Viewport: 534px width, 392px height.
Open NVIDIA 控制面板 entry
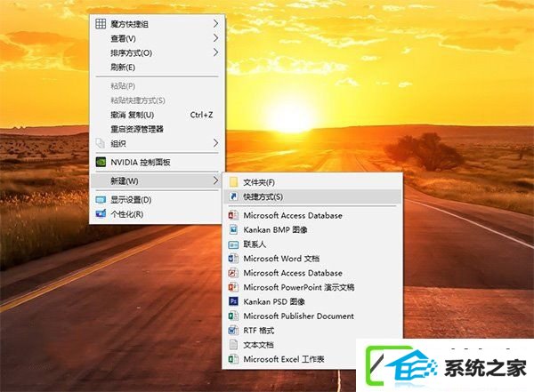coord(157,163)
